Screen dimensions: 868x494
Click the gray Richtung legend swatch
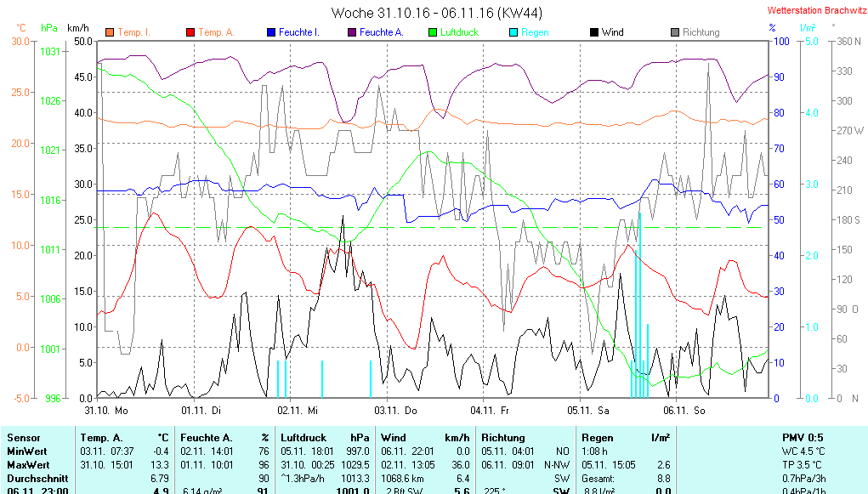(675, 32)
